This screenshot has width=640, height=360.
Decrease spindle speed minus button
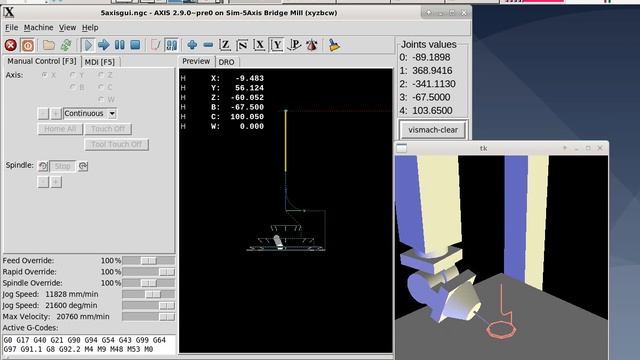(43, 182)
